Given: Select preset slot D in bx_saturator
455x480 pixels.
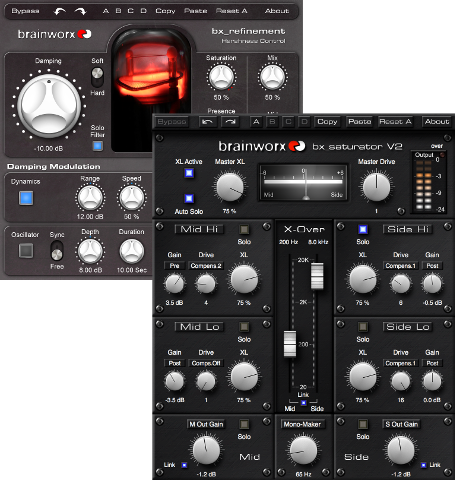Looking at the screenshot, I should point(304,122).
